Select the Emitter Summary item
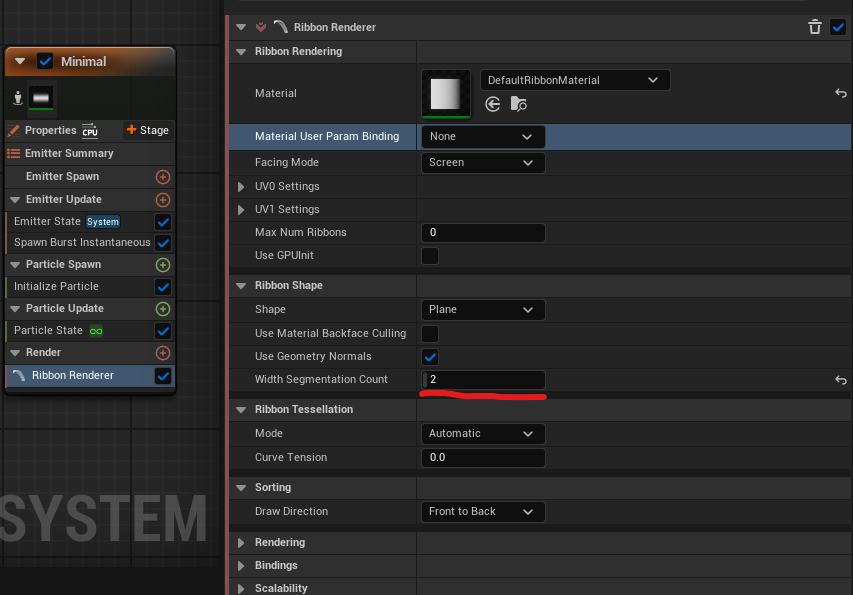This screenshot has width=853, height=595. pos(68,154)
